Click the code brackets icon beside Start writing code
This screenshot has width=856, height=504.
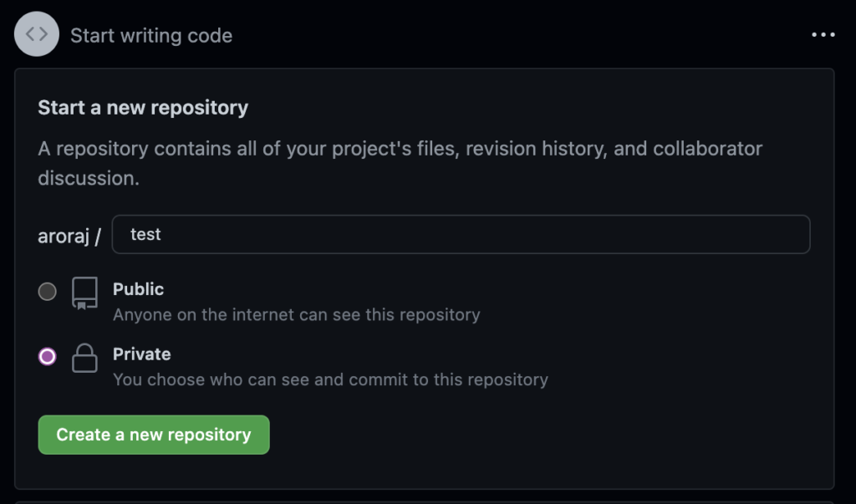36,33
